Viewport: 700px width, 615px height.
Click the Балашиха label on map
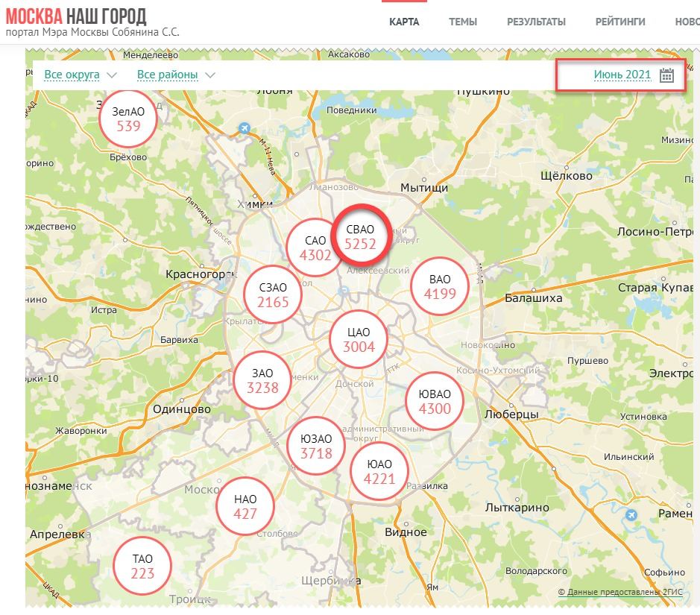[x=534, y=298]
